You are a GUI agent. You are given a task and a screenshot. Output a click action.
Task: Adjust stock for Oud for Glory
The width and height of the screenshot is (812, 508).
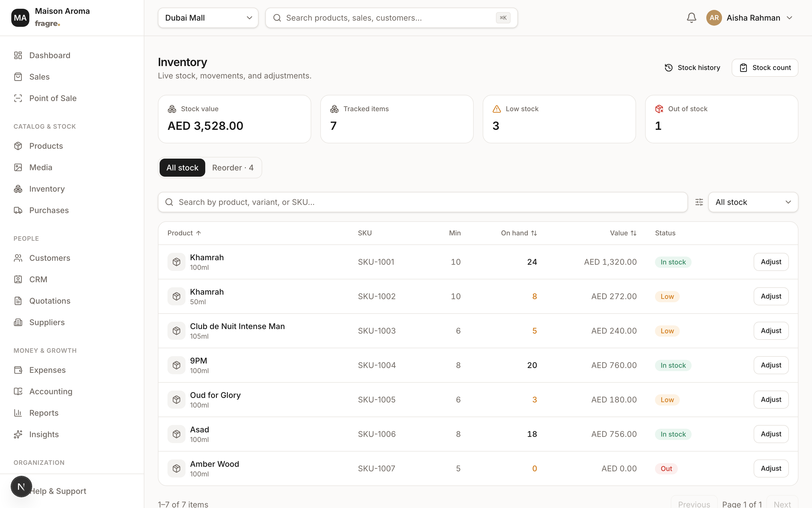[771, 400]
